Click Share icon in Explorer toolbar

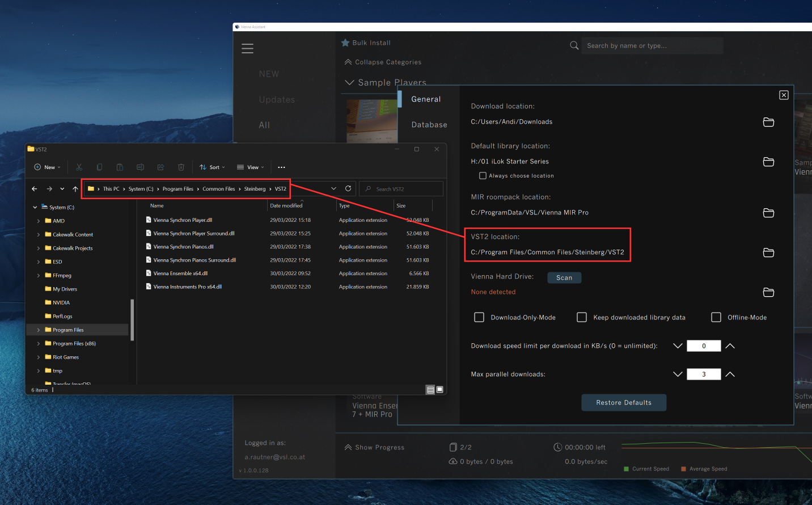coord(160,167)
